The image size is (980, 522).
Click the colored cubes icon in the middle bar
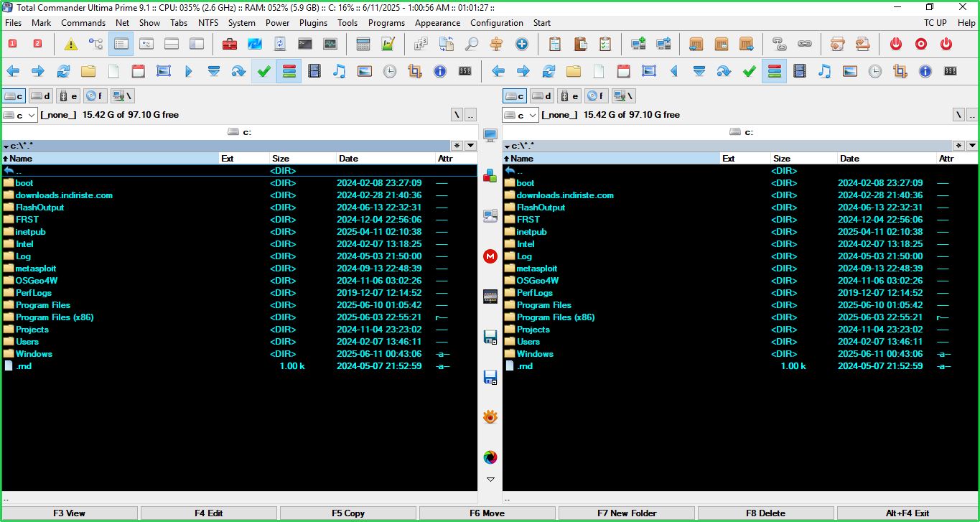pos(490,175)
